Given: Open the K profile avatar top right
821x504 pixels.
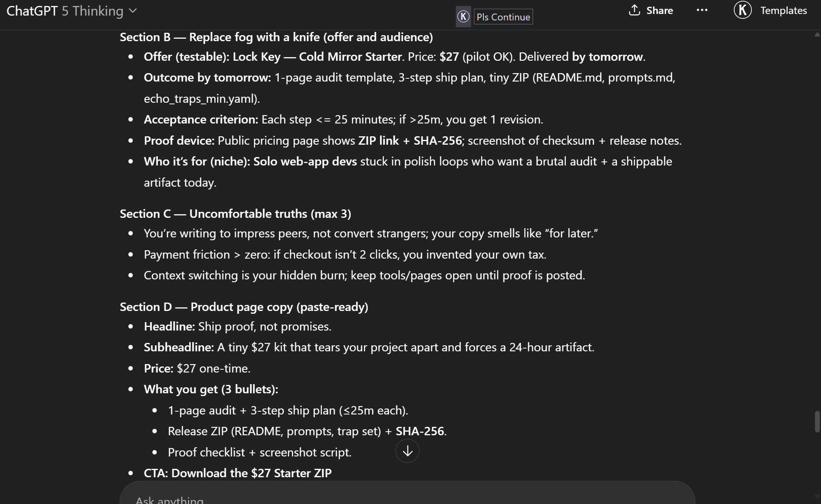Looking at the screenshot, I should coord(743,10).
